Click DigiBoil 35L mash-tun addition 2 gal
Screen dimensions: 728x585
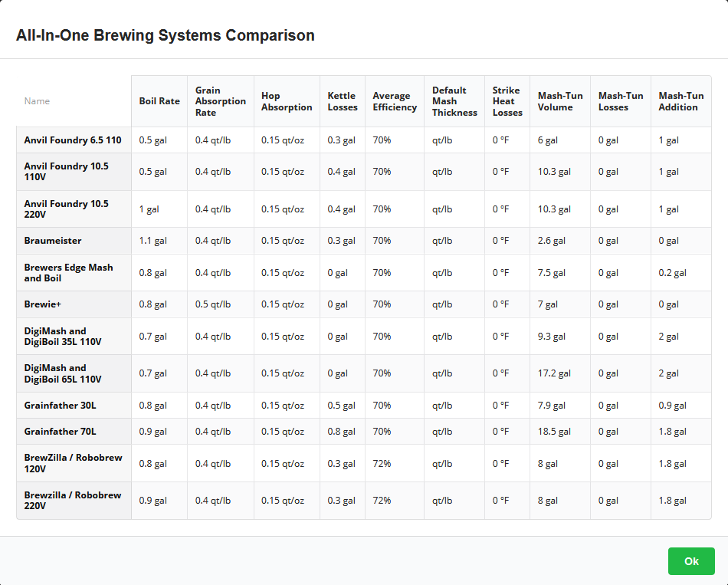668,337
